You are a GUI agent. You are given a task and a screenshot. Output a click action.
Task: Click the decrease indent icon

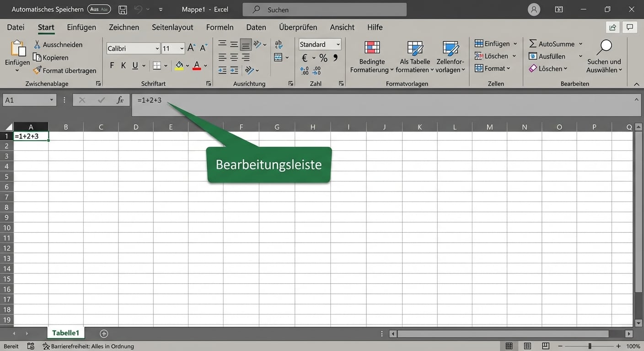(222, 70)
